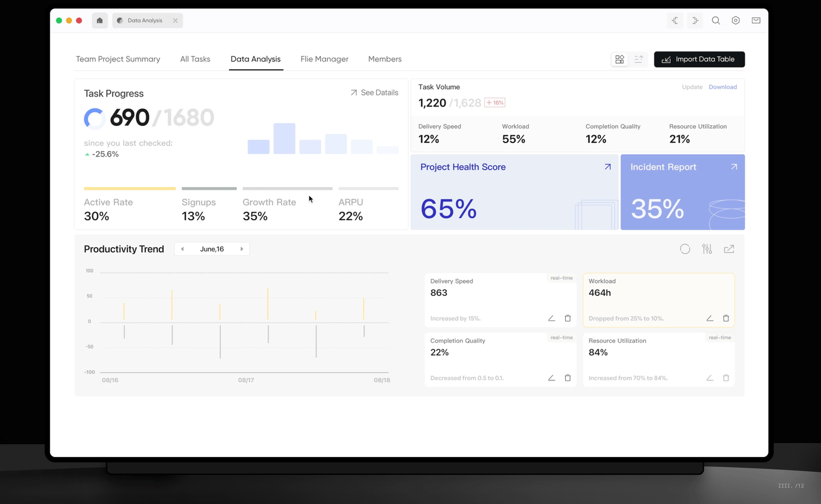Click the 690 task progress count

point(130,118)
